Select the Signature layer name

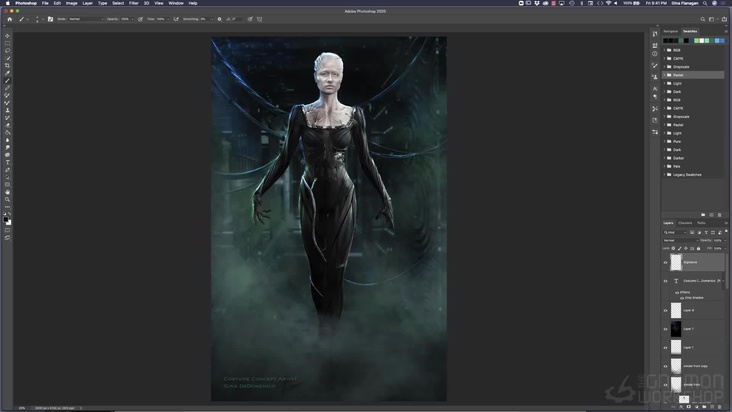(690, 262)
